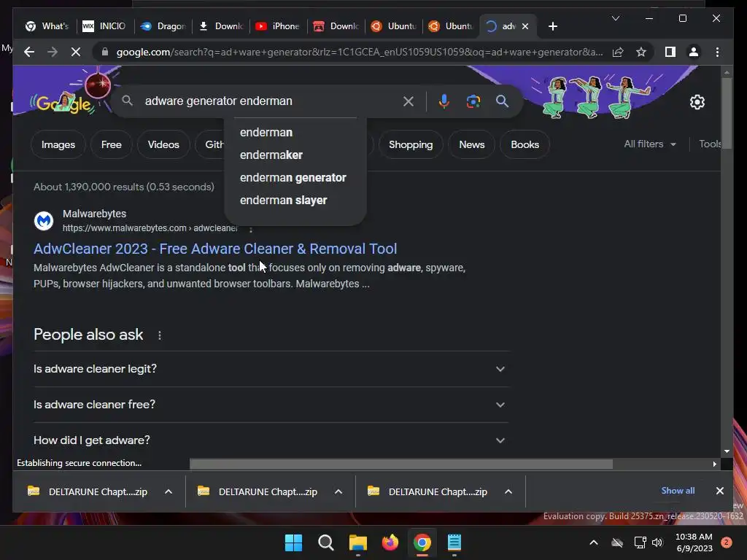The image size is (747, 560).
Task: Close the downloads shelf
Action: pos(720,491)
